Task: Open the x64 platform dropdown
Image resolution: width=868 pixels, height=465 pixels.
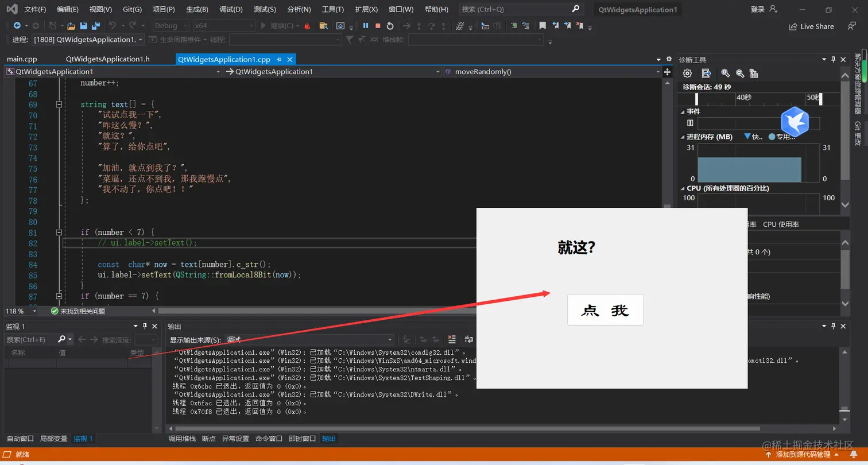Action: (223, 26)
